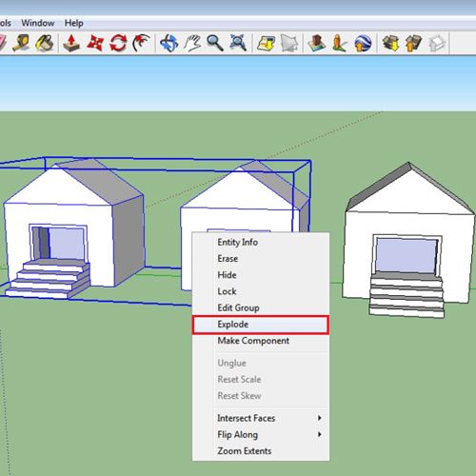
Task: Activate the Orbit tool
Action: pos(169,43)
